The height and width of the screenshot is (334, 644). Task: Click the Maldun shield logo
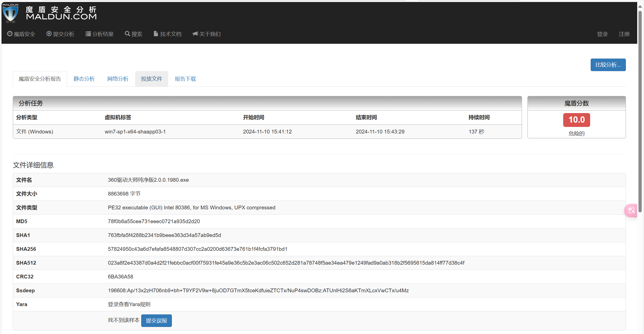10,13
